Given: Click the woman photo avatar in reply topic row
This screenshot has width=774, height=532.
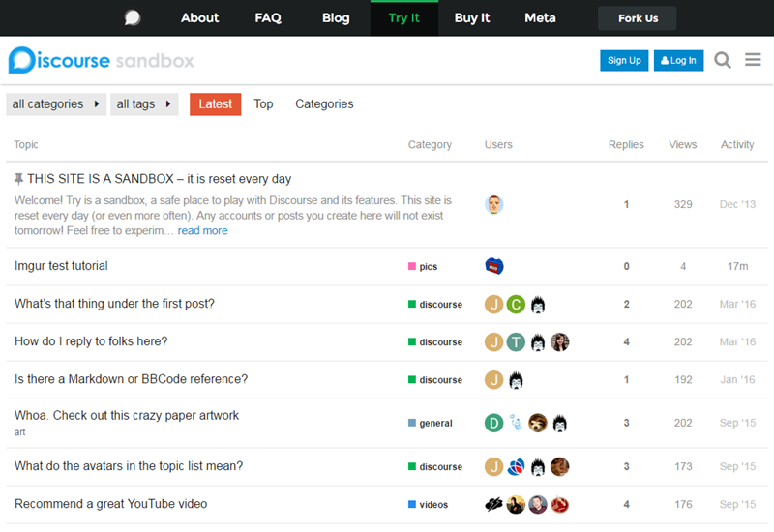Looking at the screenshot, I should click(560, 342).
